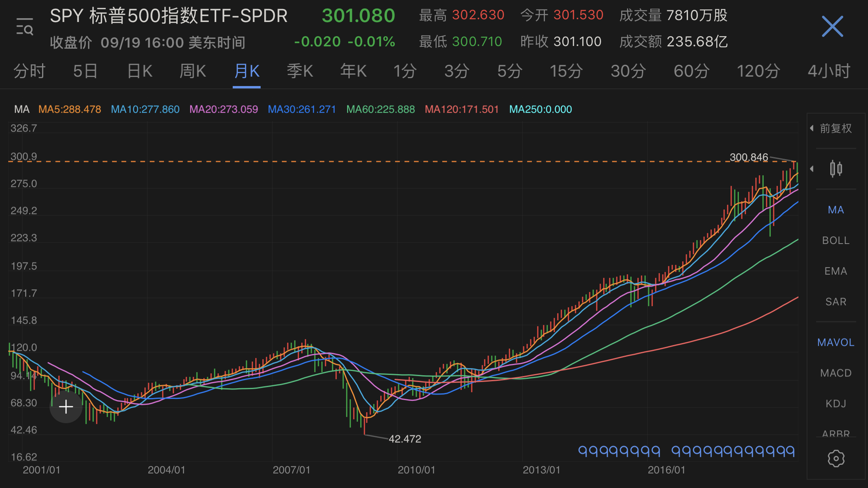Close the full-screen chart view

(x=832, y=27)
